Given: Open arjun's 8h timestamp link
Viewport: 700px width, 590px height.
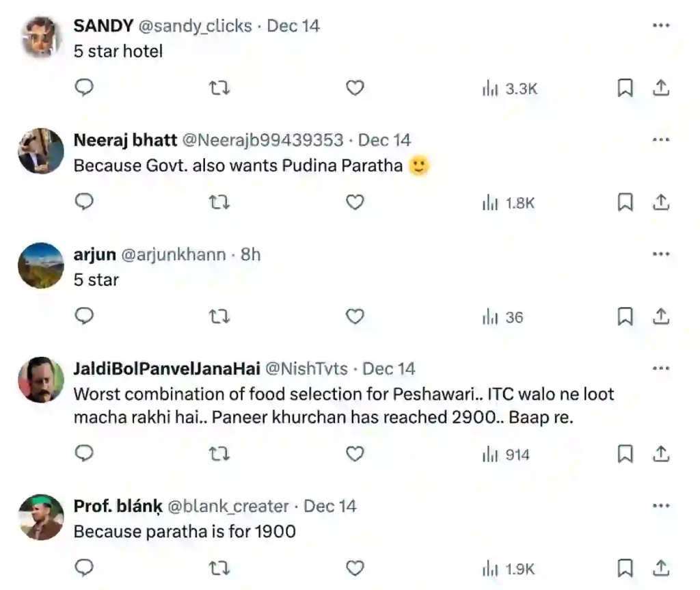Looking at the screenshot, I should coord(250,255).
